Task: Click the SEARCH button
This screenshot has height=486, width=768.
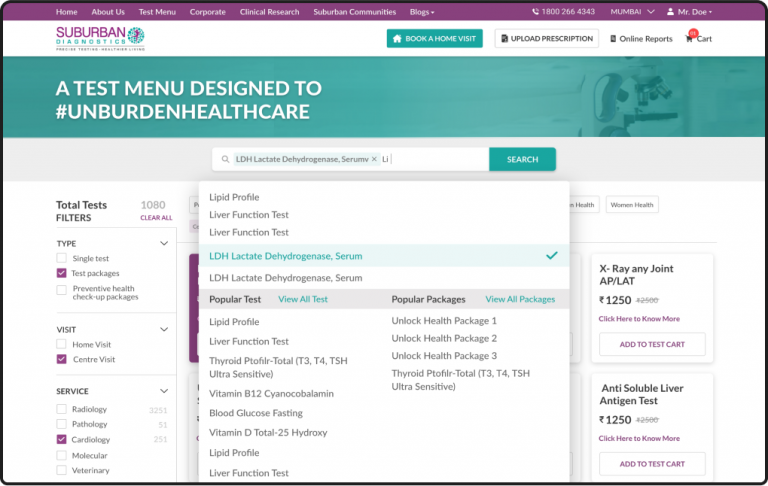Action: click(x=522, y=159)
